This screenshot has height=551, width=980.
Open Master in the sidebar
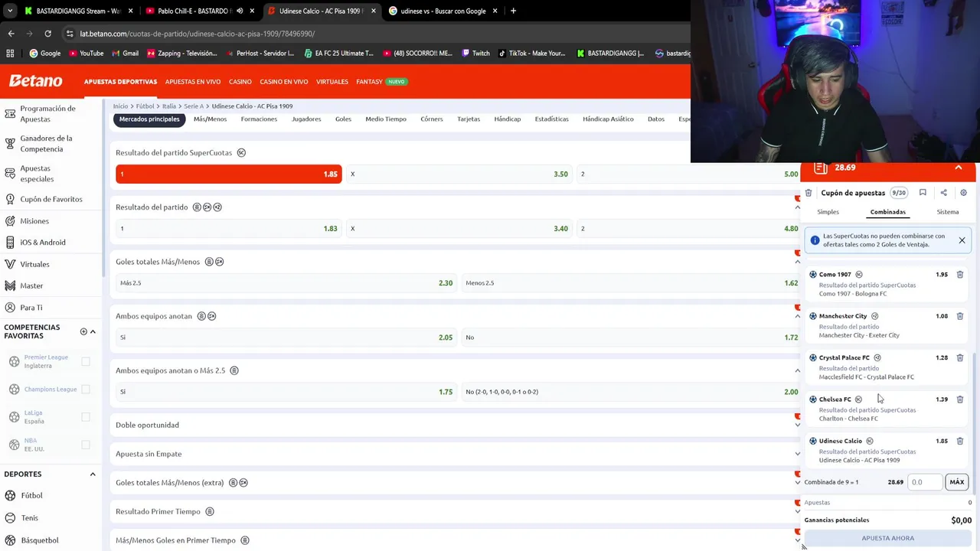(31, 285)
